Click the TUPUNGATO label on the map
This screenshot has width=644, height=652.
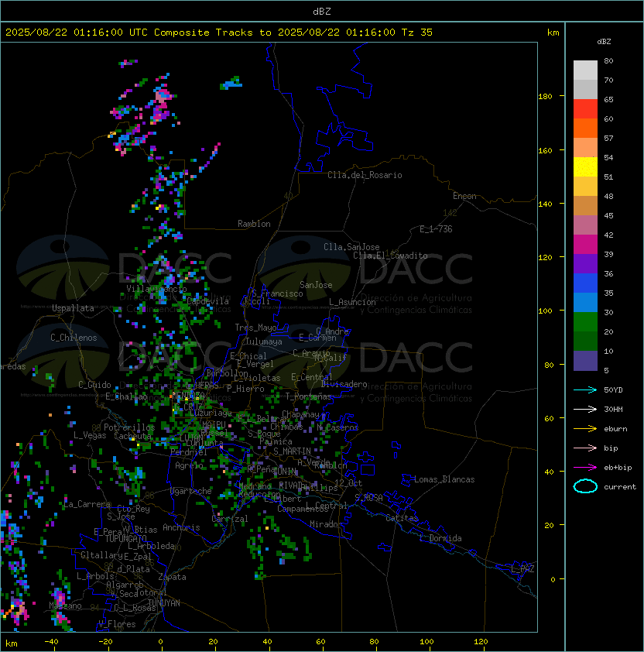click(x=125, y=539)
